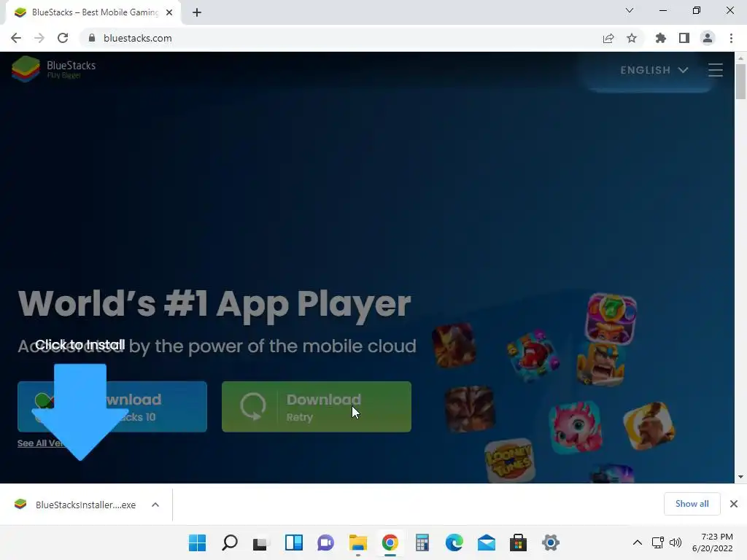Open Calculator from taskbar

tap(422, 542)
